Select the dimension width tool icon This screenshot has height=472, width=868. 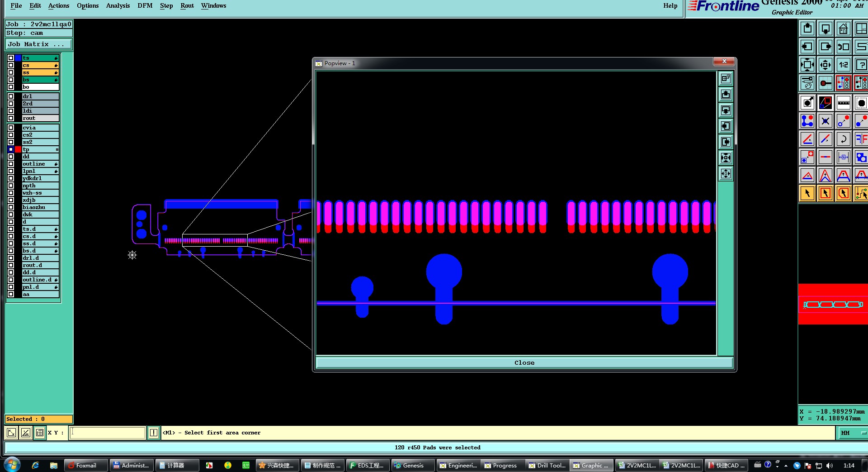point(844,157)
